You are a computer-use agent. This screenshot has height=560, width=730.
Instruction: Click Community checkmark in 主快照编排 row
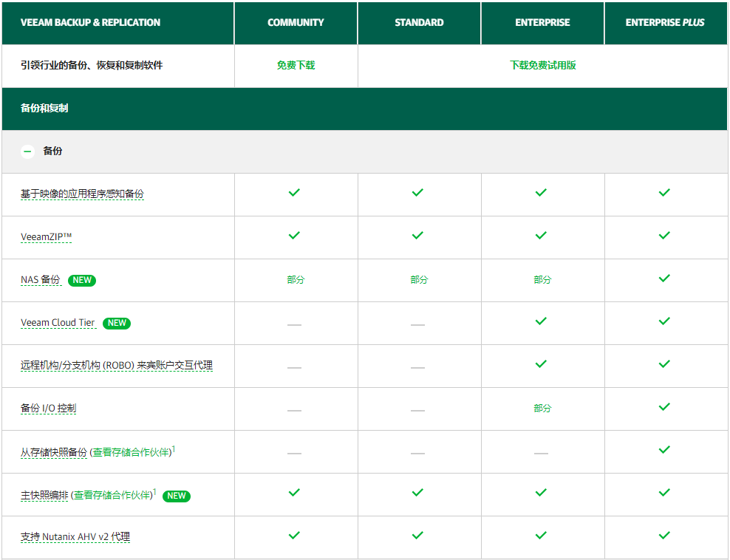pyautogui.click(x=294, y=492)
